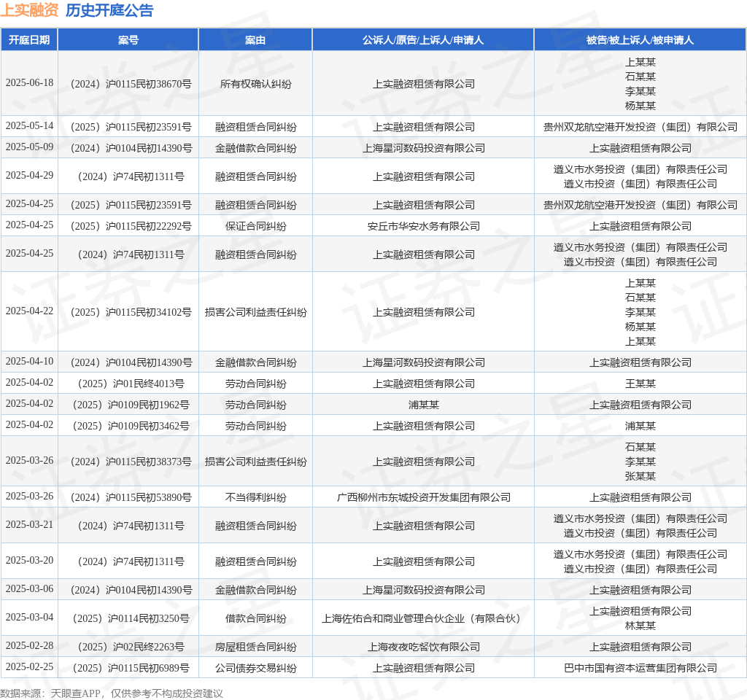Click 广西柳州市东城投资开发集团有限公司 cell
The height and width of the screenshot is (700, 747).
point(424,497)
